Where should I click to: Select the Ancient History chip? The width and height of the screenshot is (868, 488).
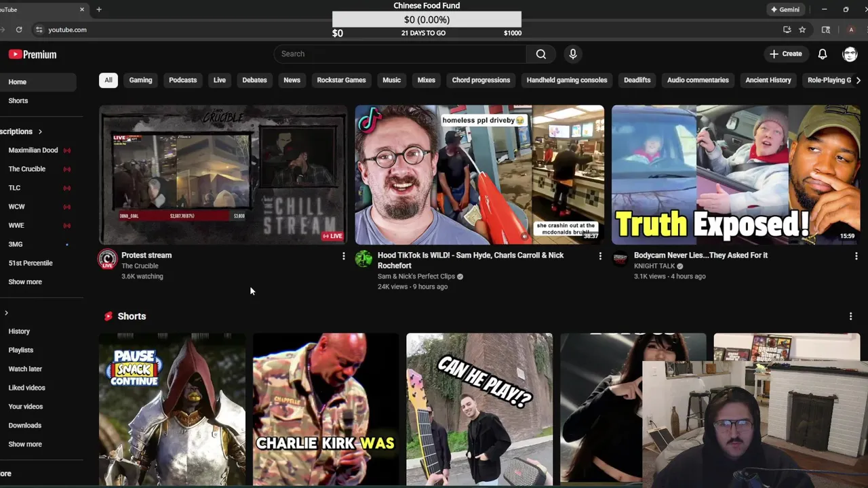(x=768, y=80)
